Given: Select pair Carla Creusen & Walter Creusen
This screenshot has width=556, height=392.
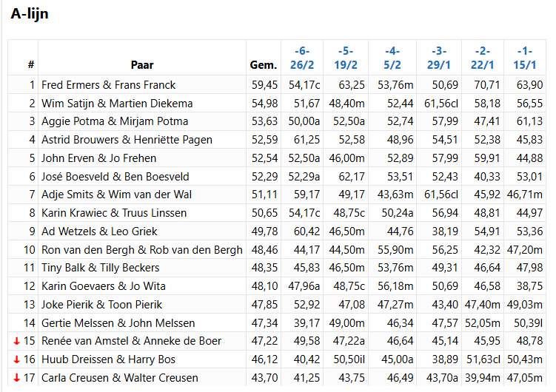Looking at the screenshot, I should (120, 378).
